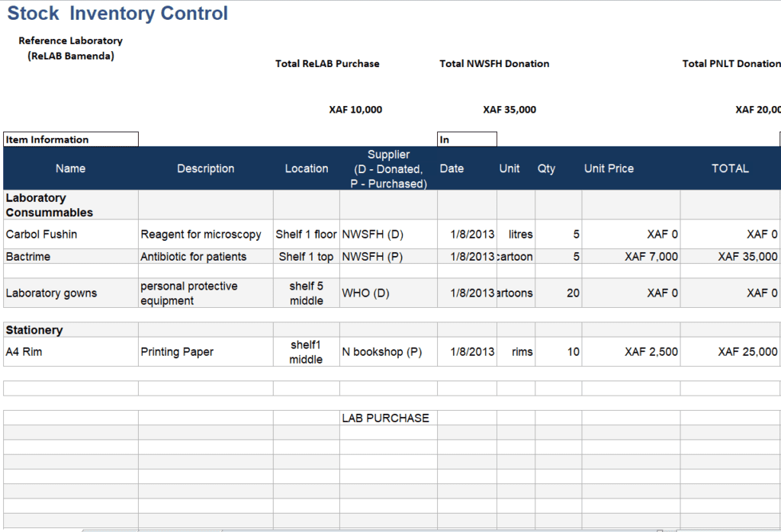
Task: Select "Antibiotic for patients" description cell
Action: (206, 257)
